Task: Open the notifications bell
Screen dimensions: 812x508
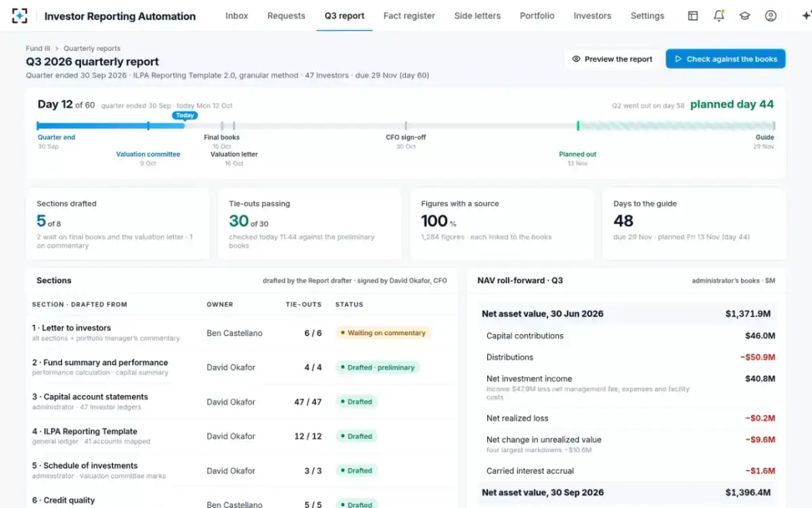Action: click(x=719, y=16)
